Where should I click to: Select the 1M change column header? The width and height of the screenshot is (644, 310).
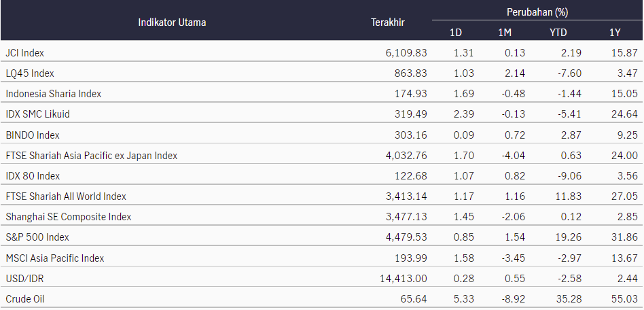[505, 33]
